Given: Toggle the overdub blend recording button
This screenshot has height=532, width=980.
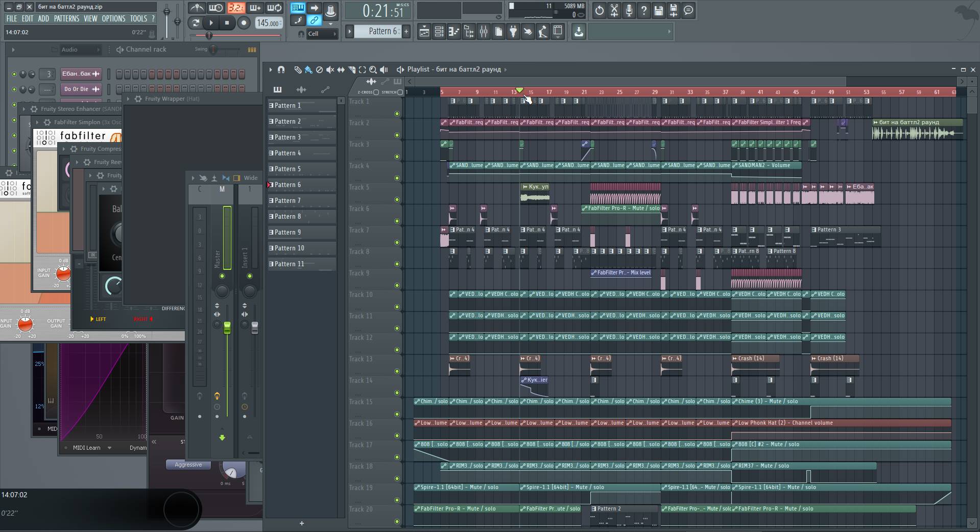Looking at the screenshot, I should click(x=255, y=8).
